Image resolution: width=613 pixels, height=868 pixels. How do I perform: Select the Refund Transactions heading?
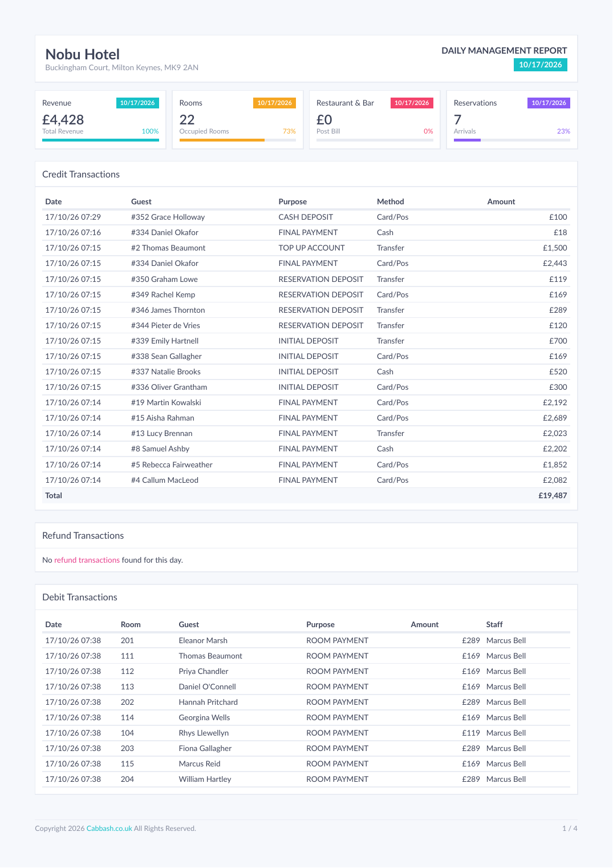83,536
